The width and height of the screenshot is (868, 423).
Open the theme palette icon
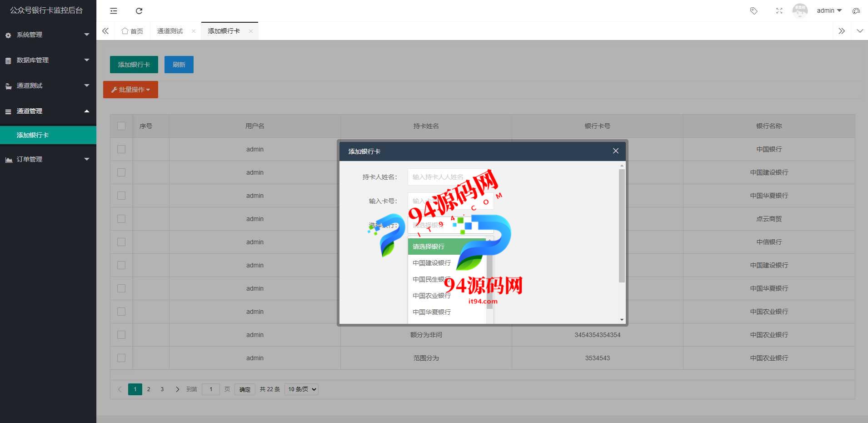pyautogui.click(x=856, y=11)
